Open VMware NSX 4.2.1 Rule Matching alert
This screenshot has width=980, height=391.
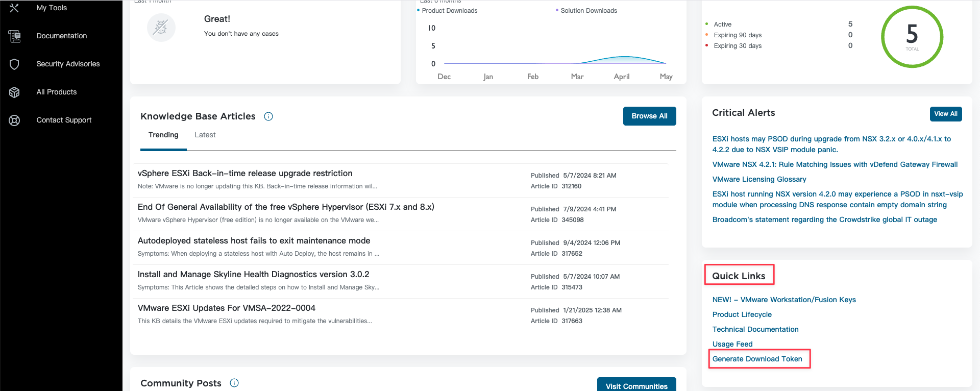(x=835, y=164)
